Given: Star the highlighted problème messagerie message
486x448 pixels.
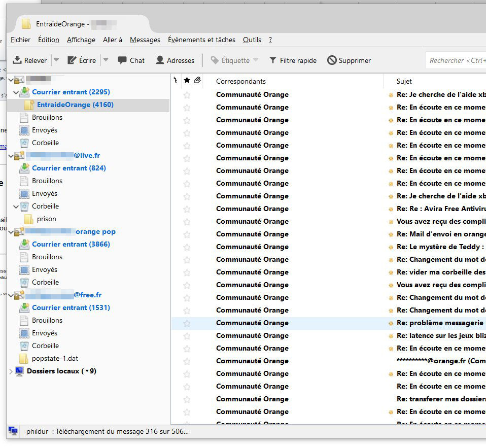Looking at the screenshot, I should pos(187,323).
